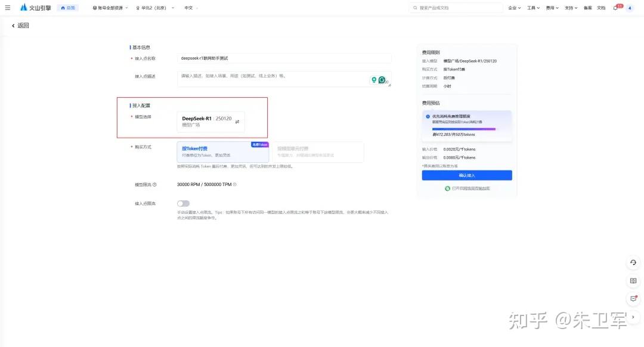The image size is (644, 347).
Task: Click the 模型广场/DeepSeek-R1/250120 text
Action: click(x=470, y=61)
